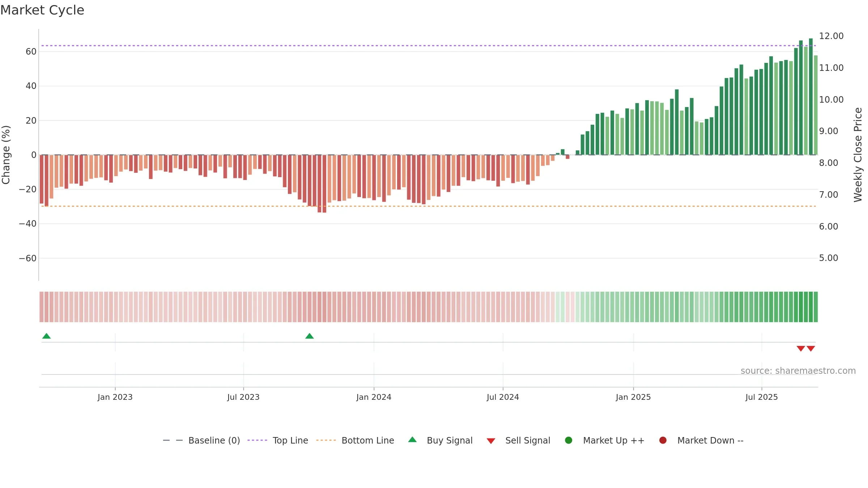The image size is (868, 488).
Task: Click the dark red Market Down legend circle
Action: pos(663,440)
